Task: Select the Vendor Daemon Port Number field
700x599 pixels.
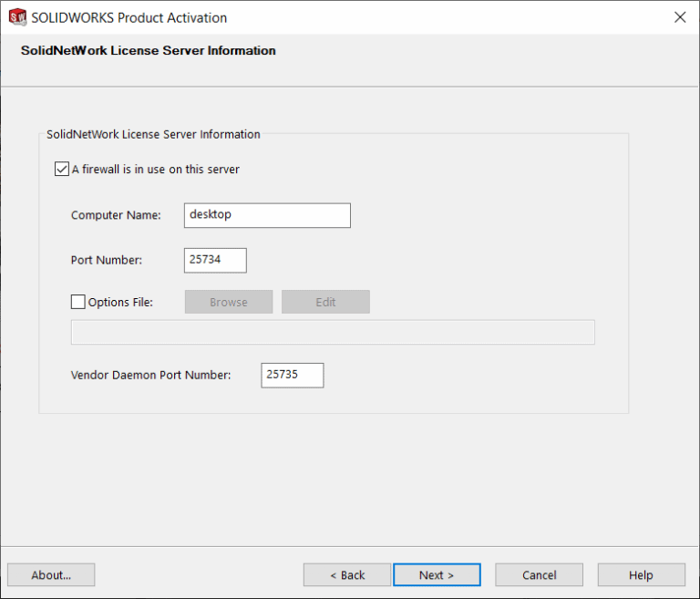Action: pyautogui.click(x=292, y=375)
